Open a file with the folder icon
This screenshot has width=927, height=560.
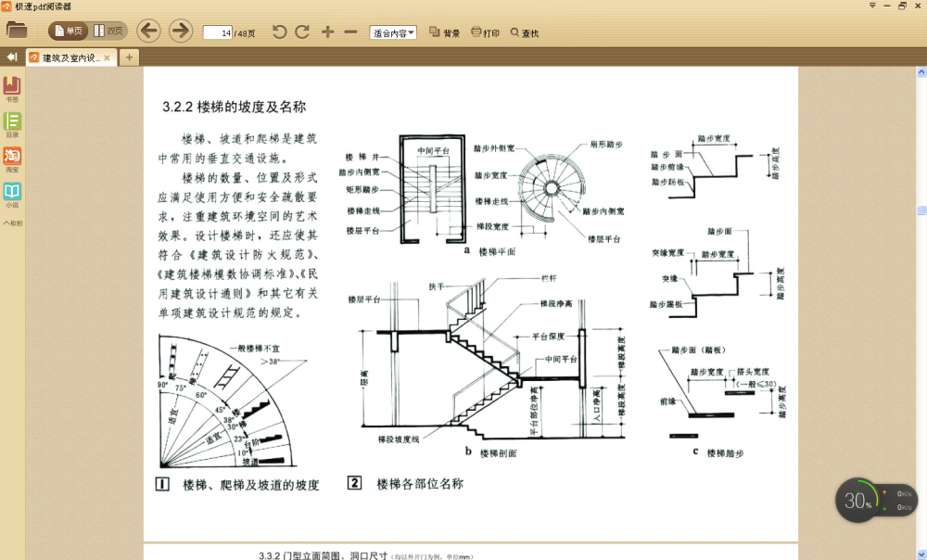pyautogui.click(x=16, y=31)
